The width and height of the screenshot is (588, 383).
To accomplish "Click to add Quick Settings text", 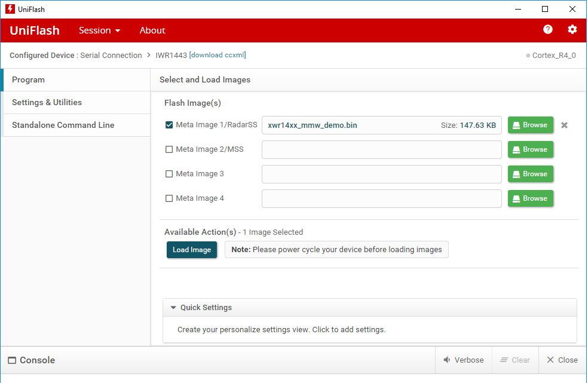I will pyautogui.click(x=281, y=330).
